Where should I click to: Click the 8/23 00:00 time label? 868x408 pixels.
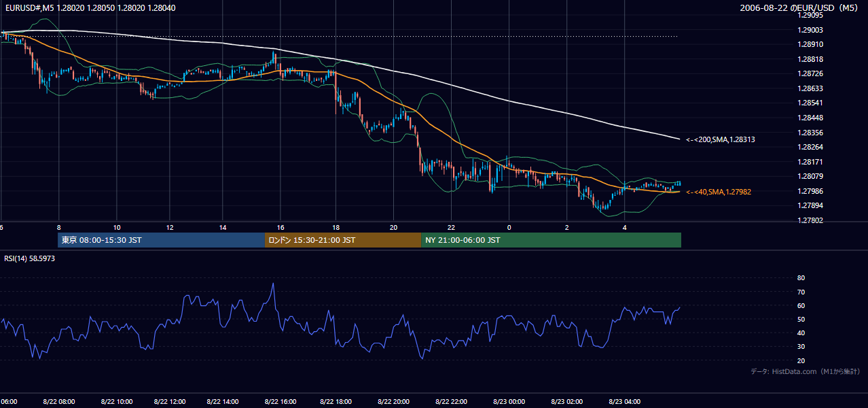pyautogui.click(x=509, y=402)
